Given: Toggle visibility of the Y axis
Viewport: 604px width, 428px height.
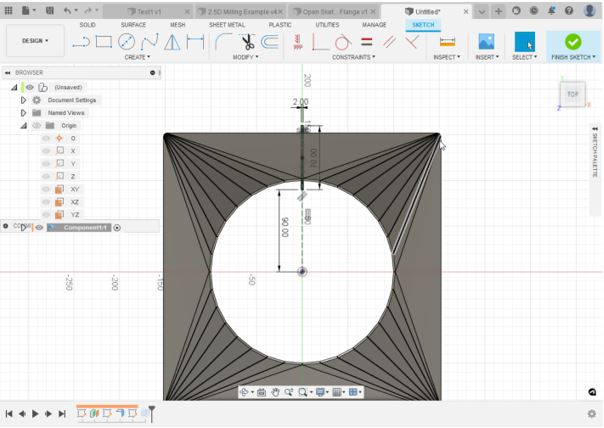Looking at the screenshot, I should tap(46, 163).
